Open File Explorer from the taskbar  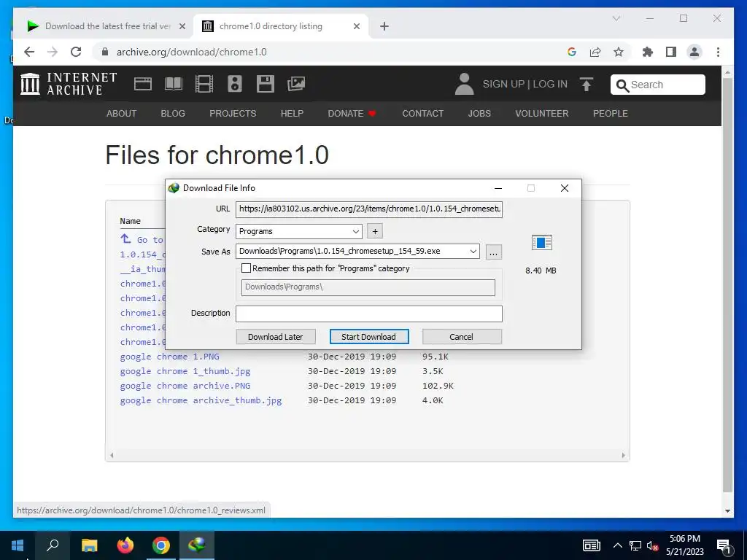point(90,545)
